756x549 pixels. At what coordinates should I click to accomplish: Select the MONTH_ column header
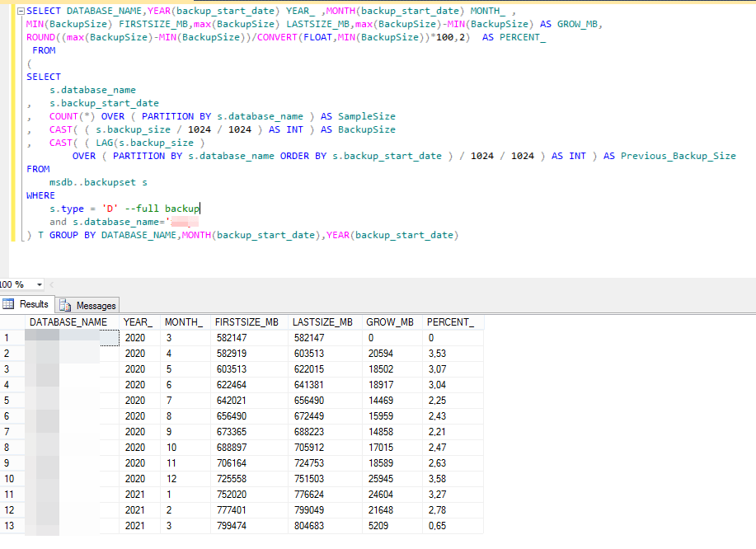point(185,322)
